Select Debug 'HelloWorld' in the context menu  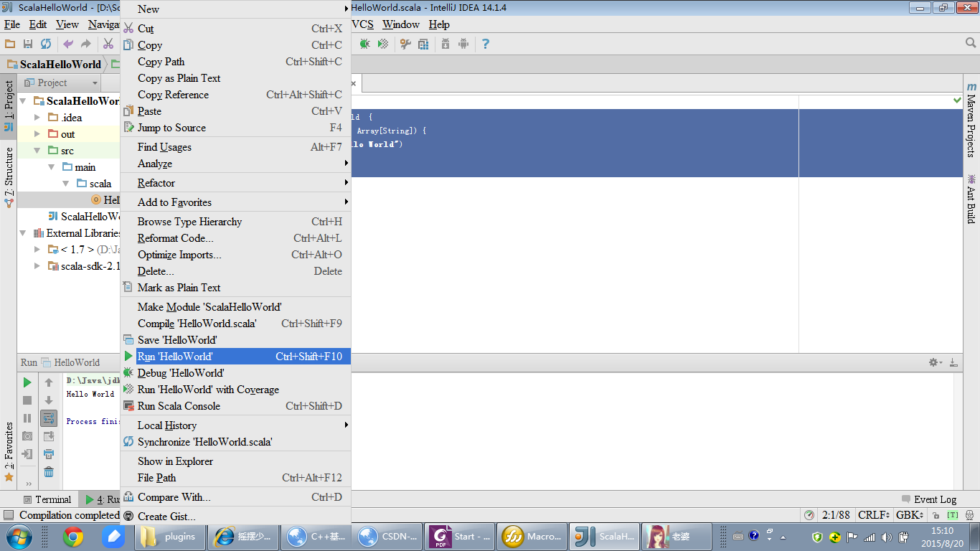(x=235, y=372)
